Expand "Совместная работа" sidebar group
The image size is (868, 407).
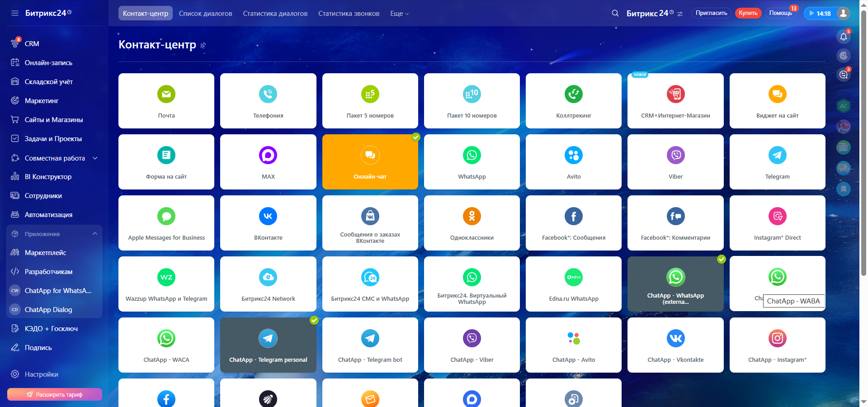click(x=95, y=158)
